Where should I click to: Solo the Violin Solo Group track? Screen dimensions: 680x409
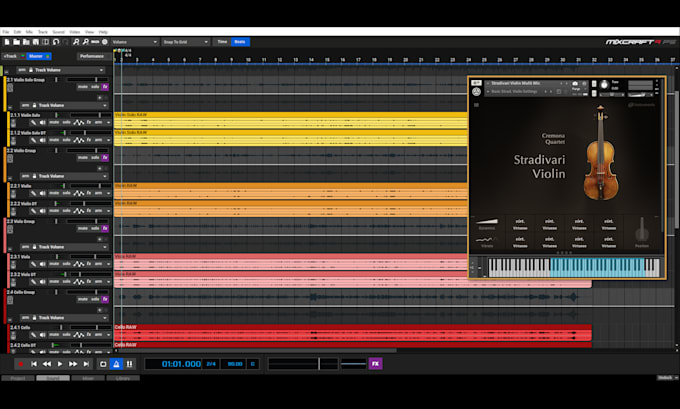[95, 87]
